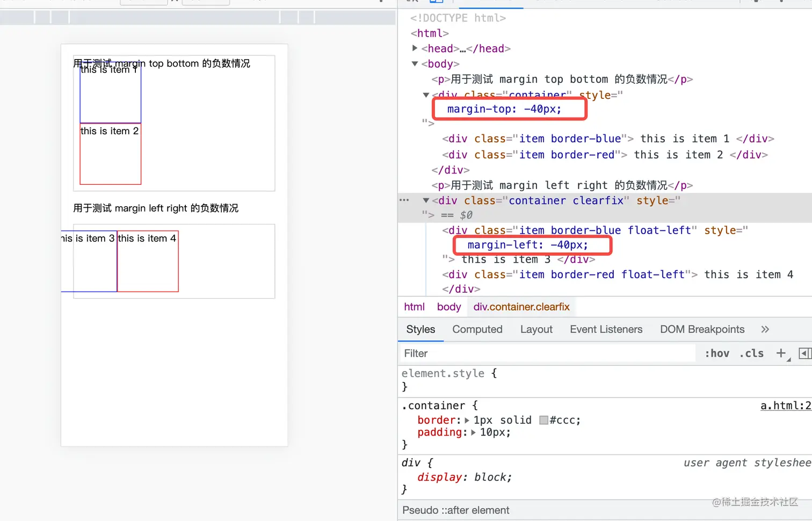812x521 pixels.
Task: Open the .cls element classes toggle
Action: pos(751,353)
